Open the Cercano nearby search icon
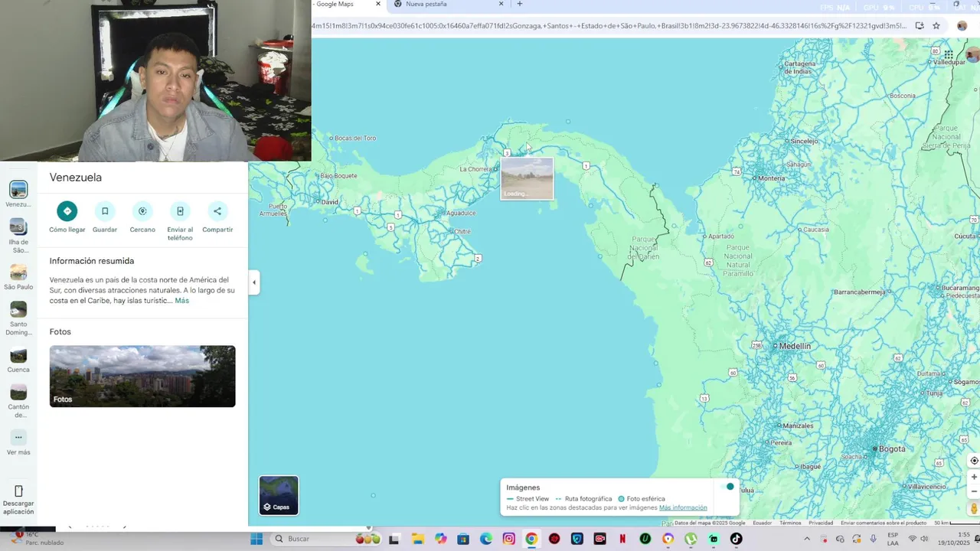 point(142,211)
